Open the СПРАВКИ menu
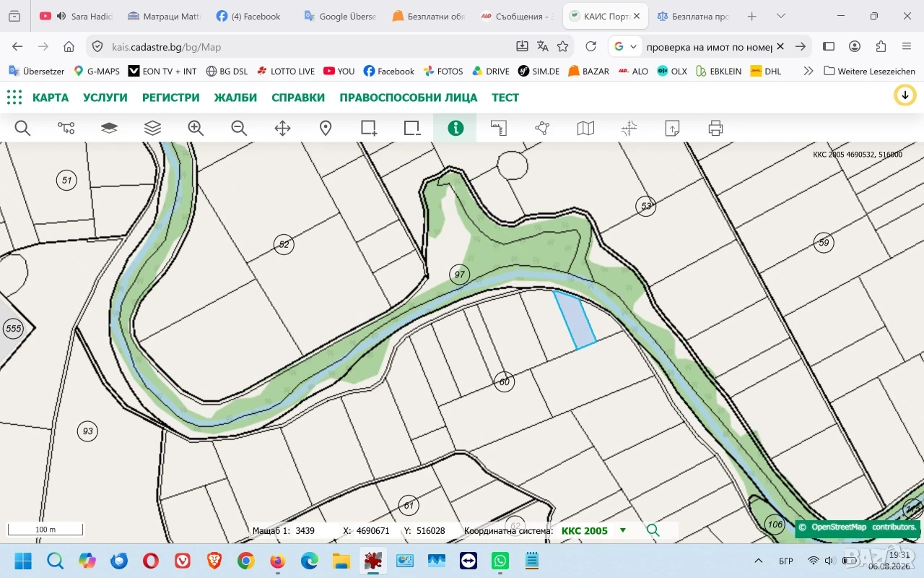This screenshot has width=924, height=578. (x=298, y=98)
